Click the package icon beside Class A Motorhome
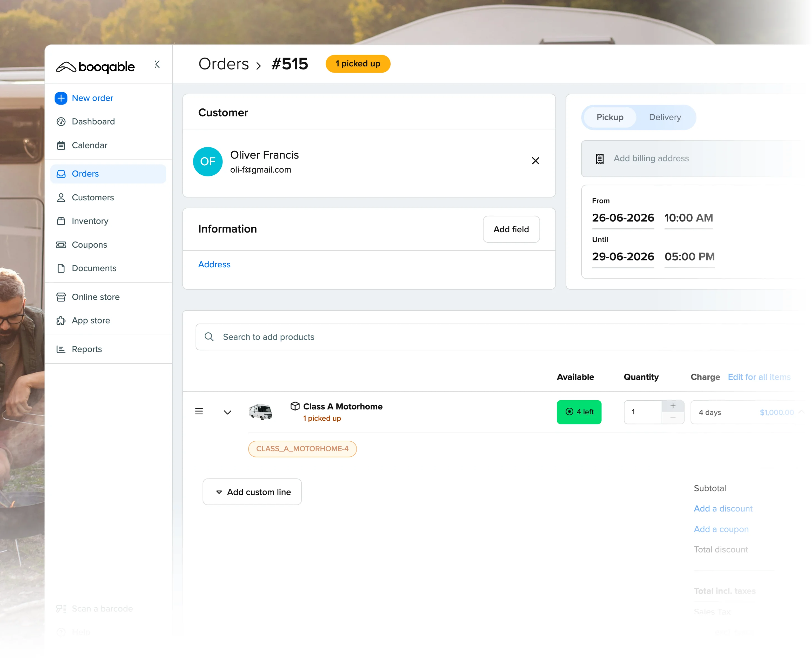812x667 pixels. click(x=295, y=407)
